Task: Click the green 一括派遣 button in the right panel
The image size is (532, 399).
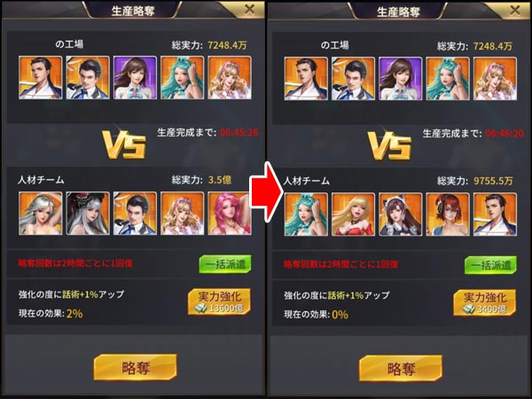Action: pyautogui.click(x=490, y=265)
